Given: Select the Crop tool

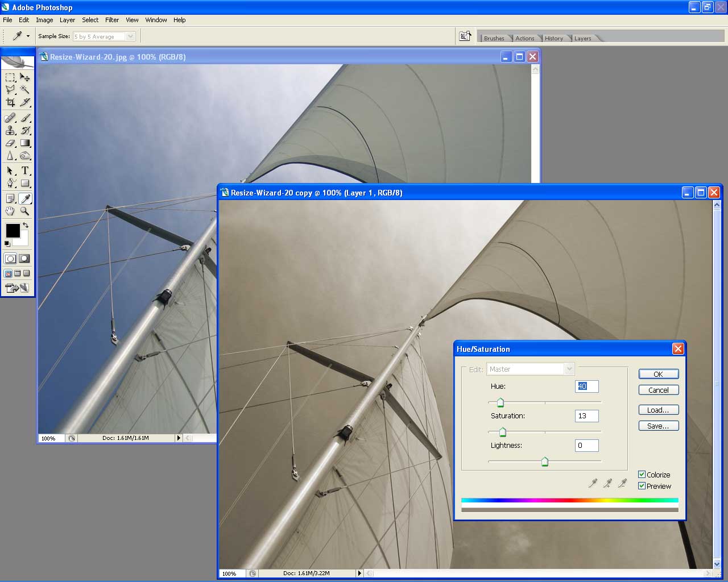Looking at the screenshot, I should (x=10, y=102).
